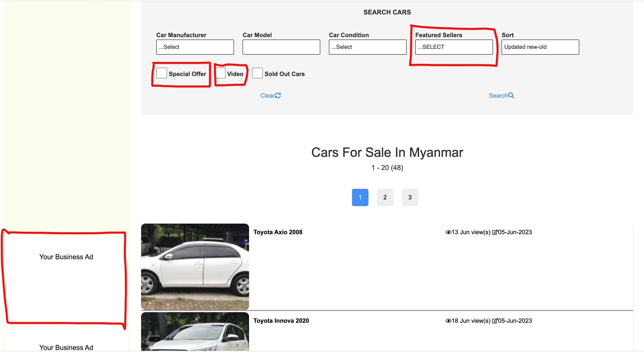Click the eye views icon for Toyota Axio

(x=448, y=232)
